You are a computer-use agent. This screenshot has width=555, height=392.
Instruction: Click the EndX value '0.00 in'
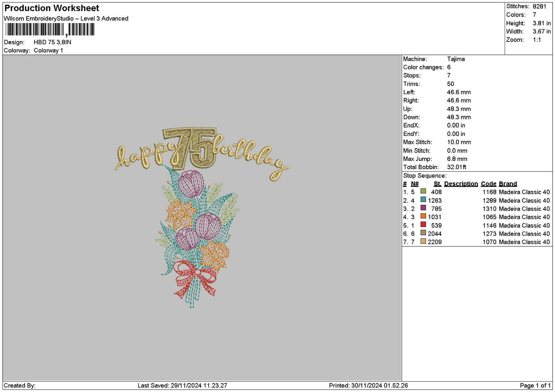click(456, 126)
